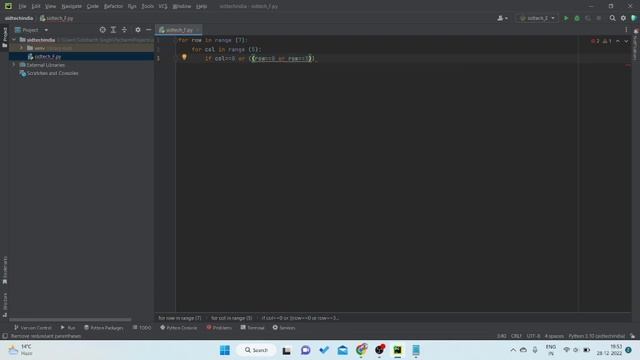Click the yellow lightbulb quick-fix icon

pos(184,57)
